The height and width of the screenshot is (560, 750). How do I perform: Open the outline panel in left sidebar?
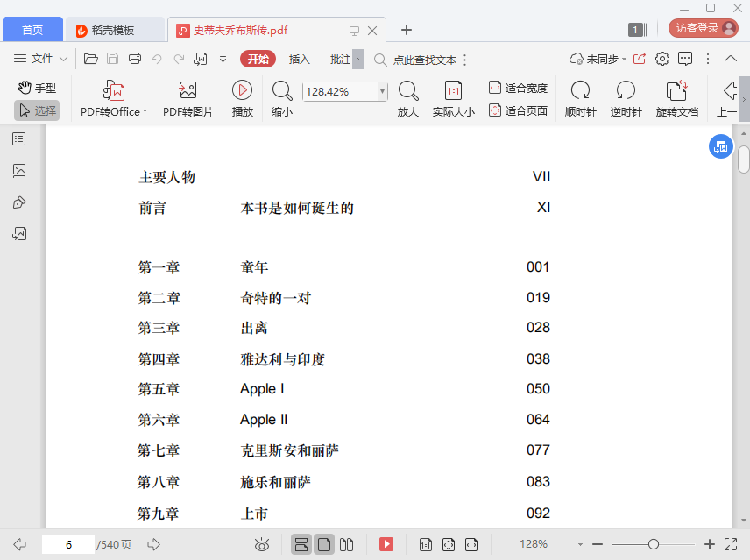19,139
